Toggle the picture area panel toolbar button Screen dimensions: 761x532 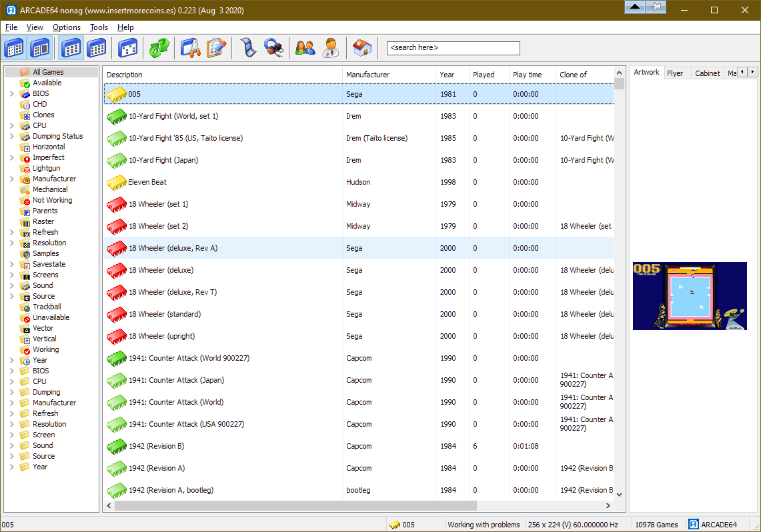(40, 48)
